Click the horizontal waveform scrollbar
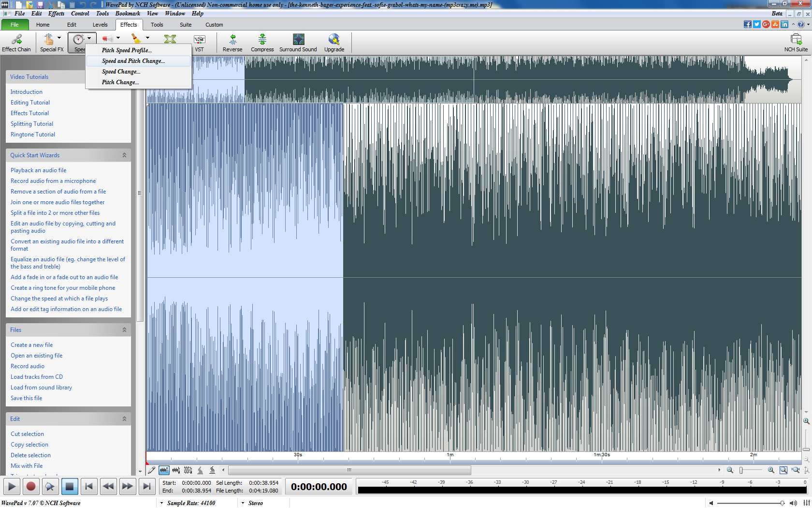Viewport: 812px width, 508px height. point(349,470)
